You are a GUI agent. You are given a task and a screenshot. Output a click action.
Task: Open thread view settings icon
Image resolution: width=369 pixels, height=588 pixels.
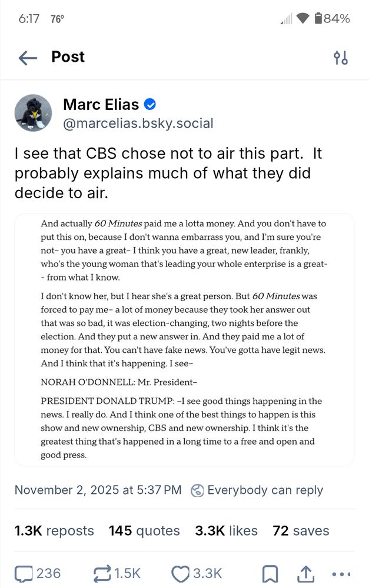341,58
